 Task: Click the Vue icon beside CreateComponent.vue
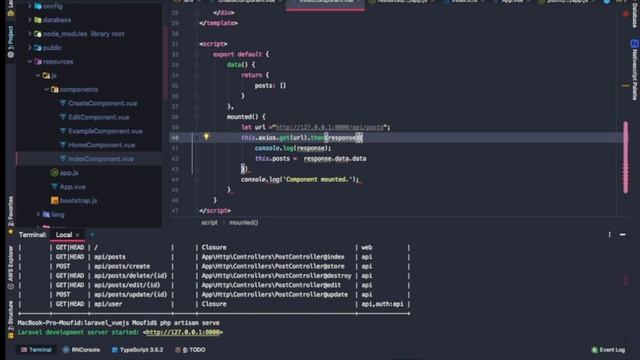(x=62, y=103)
